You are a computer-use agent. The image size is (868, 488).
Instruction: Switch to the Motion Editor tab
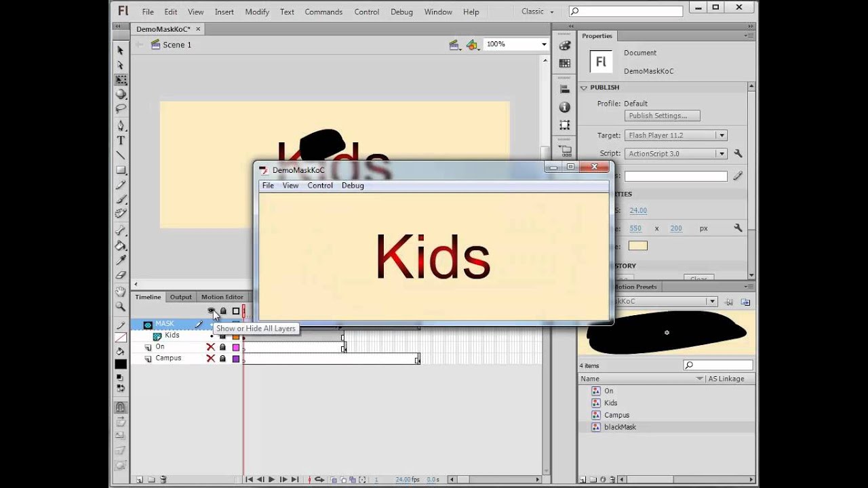coord(222,297)
